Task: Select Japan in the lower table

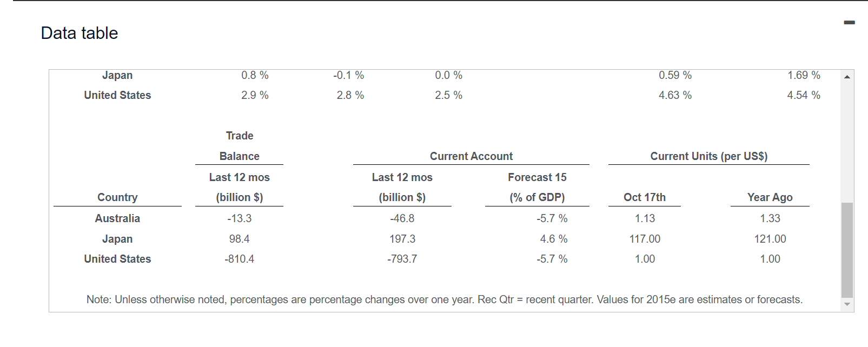Action: [x=117, y=238]
